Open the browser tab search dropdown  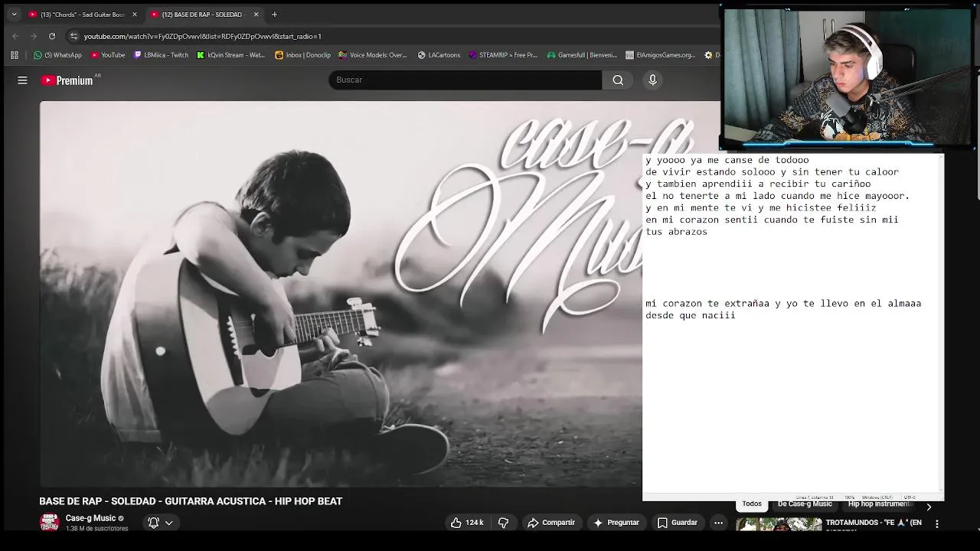coord(14,14)
